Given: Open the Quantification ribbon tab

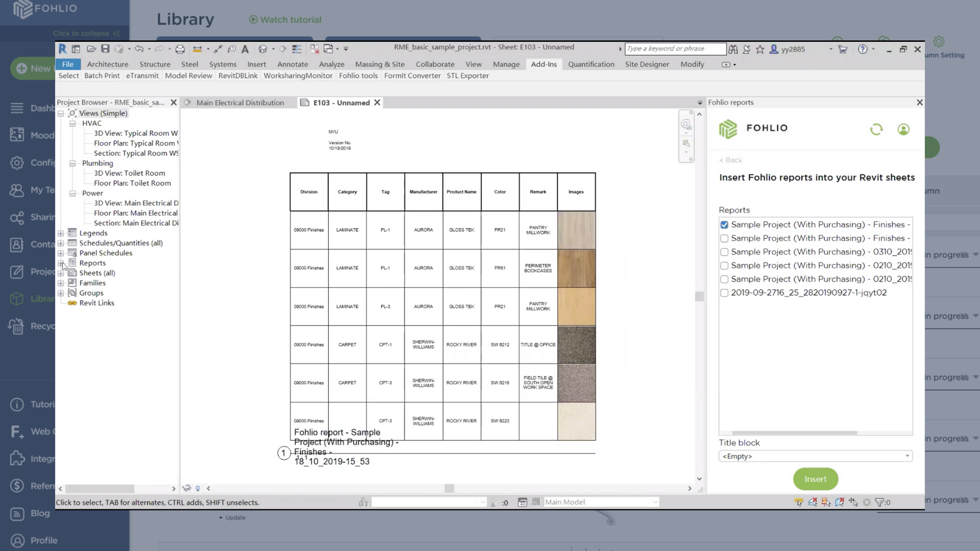Looking at the screenshot, I should 591,64.
